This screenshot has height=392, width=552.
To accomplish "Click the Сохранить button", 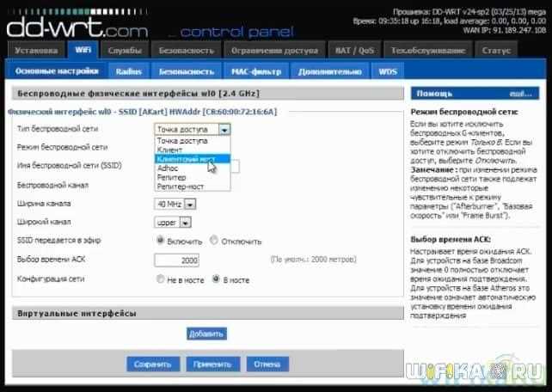I will point(153,364).
